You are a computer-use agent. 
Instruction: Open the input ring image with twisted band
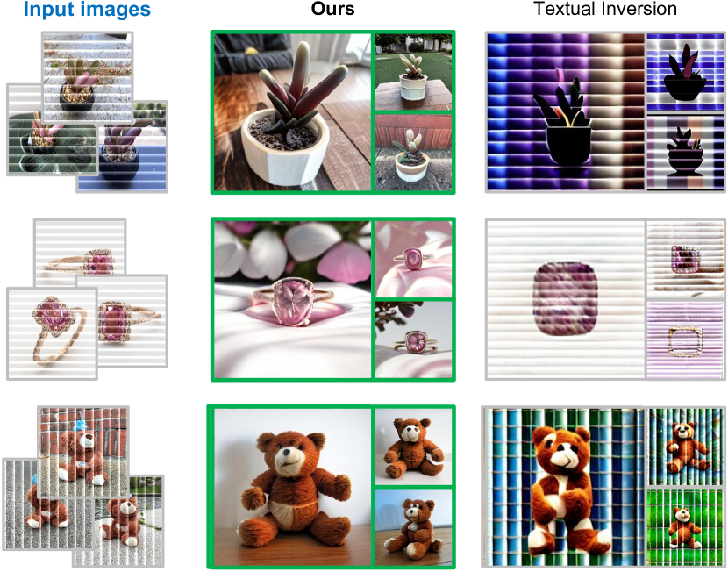point(52,333)
